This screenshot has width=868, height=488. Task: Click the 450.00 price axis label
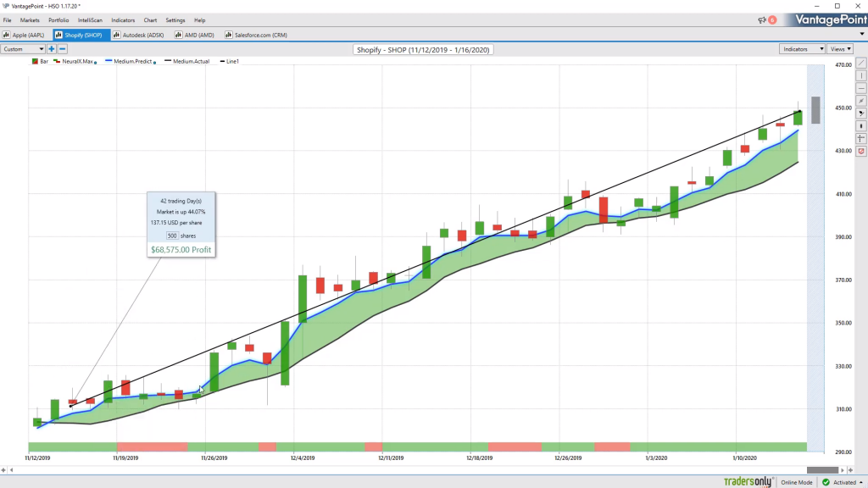(x=843, y=108)
